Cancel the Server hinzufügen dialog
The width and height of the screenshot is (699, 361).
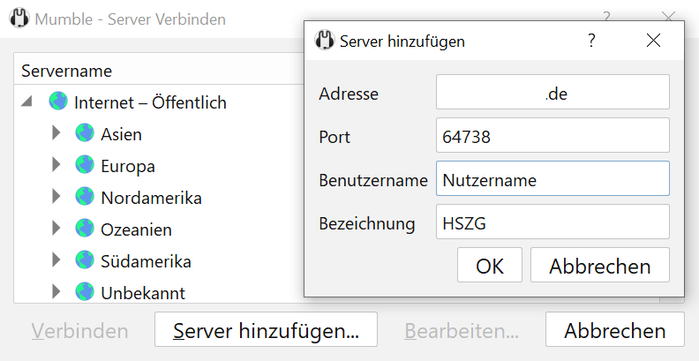[x=600, y=265]
